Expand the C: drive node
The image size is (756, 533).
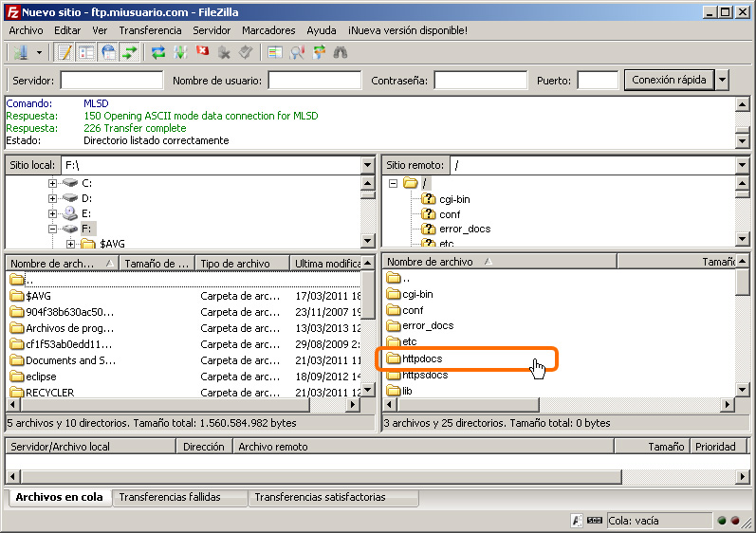point(52,183)
